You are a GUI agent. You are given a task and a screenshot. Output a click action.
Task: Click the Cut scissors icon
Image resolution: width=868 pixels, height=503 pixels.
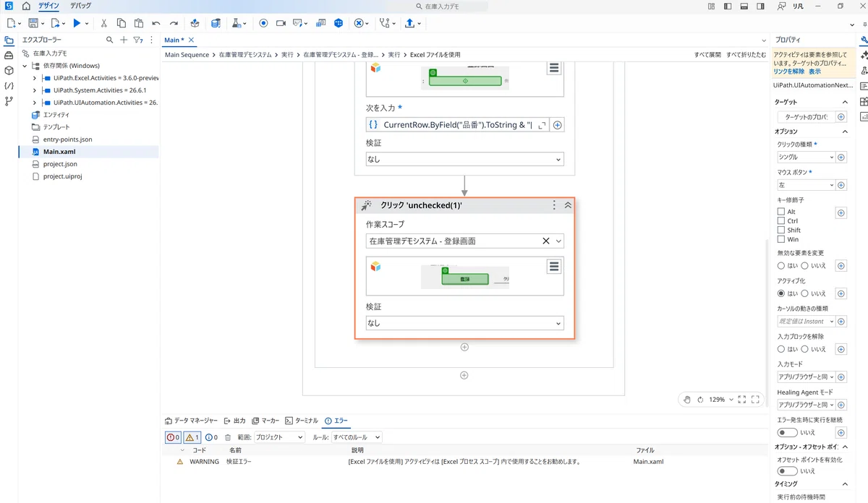(x=104, y=23)
